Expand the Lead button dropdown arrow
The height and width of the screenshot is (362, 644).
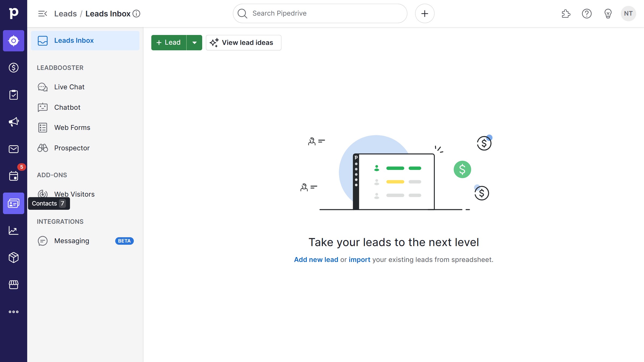195,42
